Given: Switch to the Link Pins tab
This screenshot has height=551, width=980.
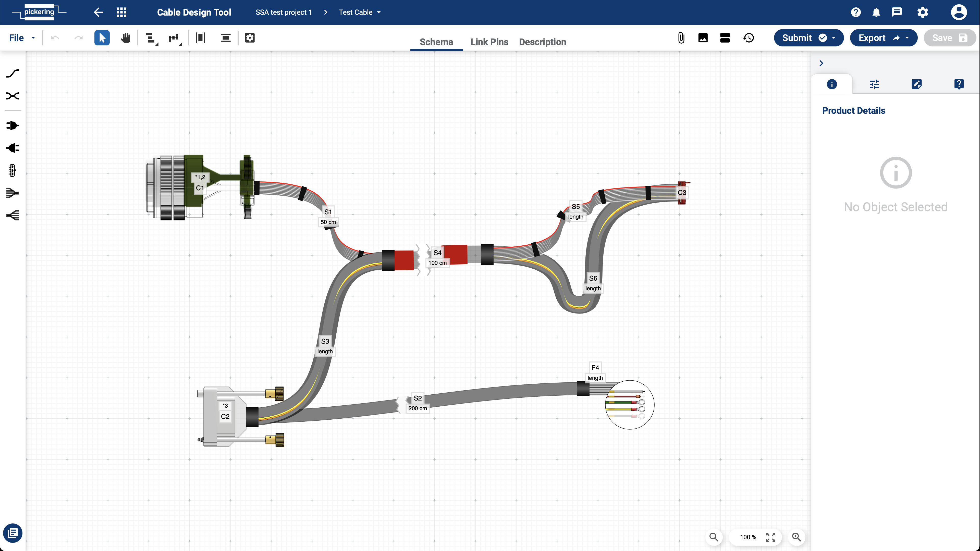Looking at the screenshot, I should (489, 42).
